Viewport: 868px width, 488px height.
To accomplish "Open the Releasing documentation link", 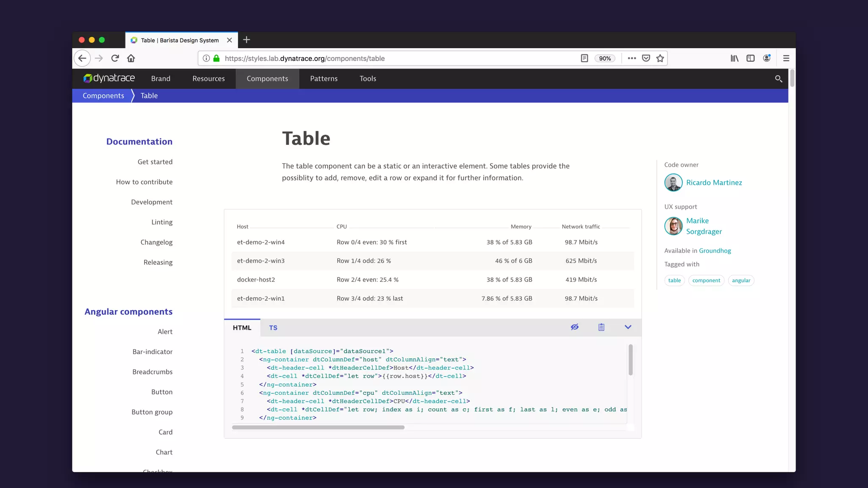I will pyautogui.click(x=158, y=263).
